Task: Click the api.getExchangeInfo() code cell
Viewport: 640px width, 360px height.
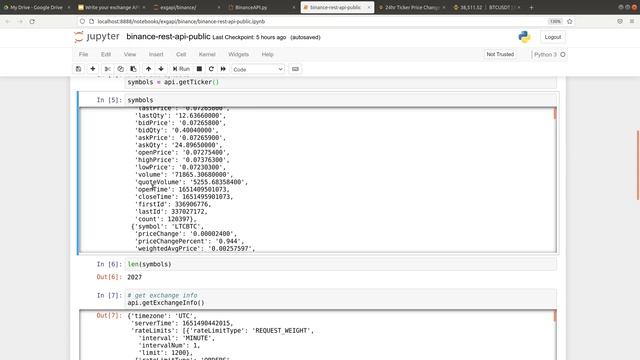Action: pyautogui.click(x=340, y=299)
